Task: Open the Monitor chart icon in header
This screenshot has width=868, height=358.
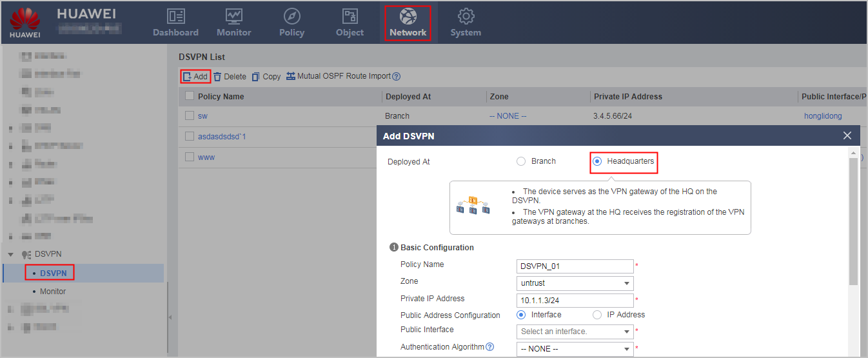Action: [x=233, y=16]
